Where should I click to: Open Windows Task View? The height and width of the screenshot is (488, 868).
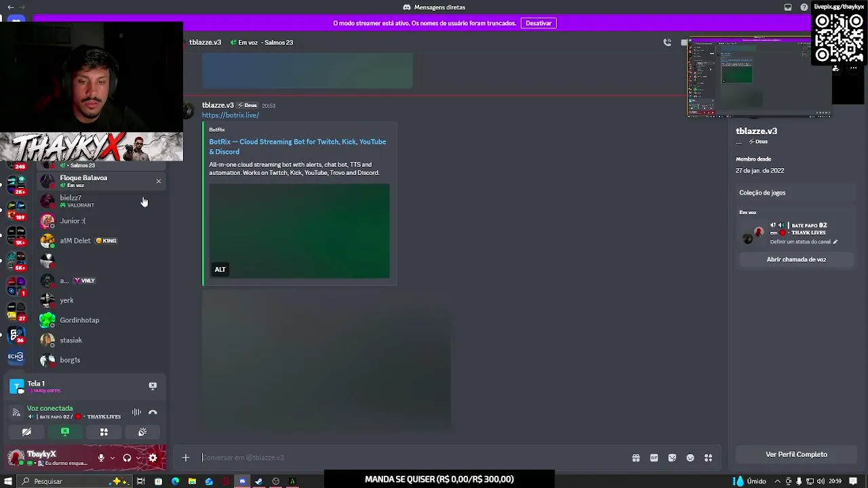(141, 481)
